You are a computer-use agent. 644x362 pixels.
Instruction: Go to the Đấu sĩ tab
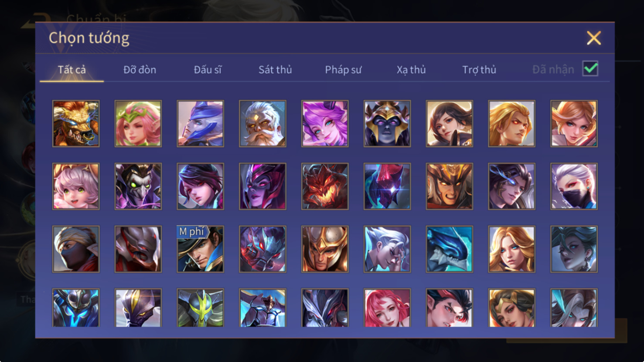tap(208, 70)
